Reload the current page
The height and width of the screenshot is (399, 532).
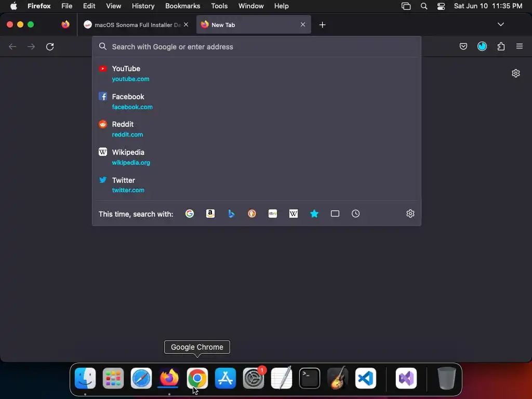pos(50,46)
